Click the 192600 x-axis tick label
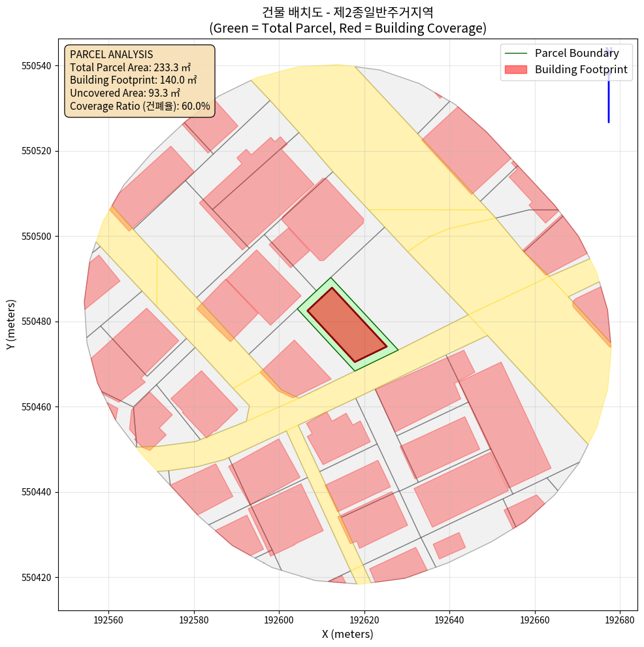The height and width of the screenshot is (647, 644). [279, 618]
